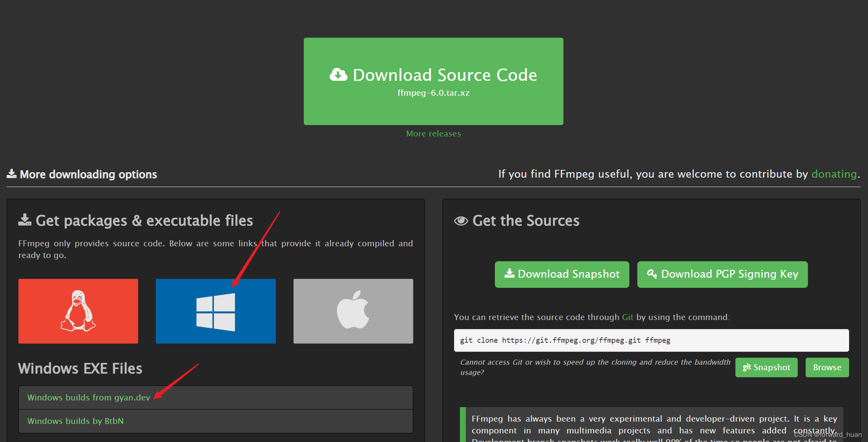Click the More downloading options heading
Image resolution: width=868 pixels, height=442 pixels.
point(88,175)
